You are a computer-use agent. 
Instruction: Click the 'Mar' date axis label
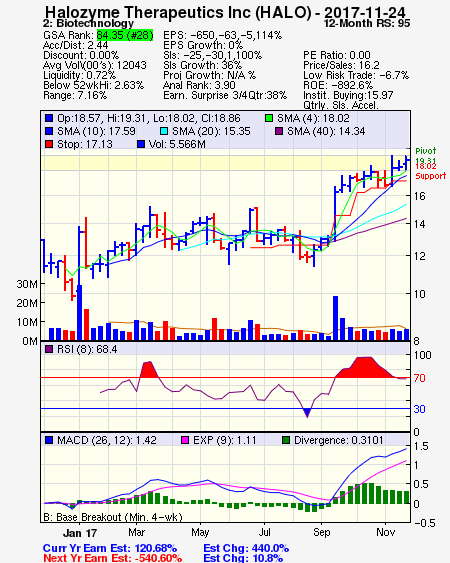pyautogui.click(x=136, y=532)
